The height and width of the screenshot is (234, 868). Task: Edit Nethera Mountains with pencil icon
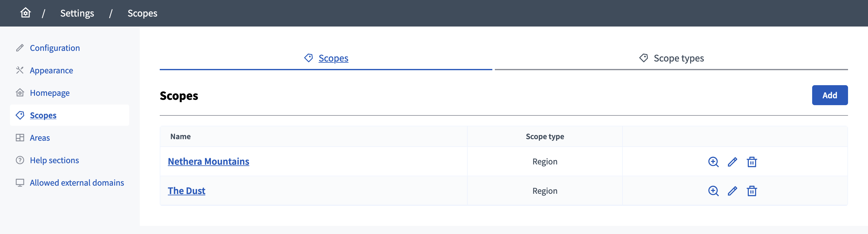point(732,162)
